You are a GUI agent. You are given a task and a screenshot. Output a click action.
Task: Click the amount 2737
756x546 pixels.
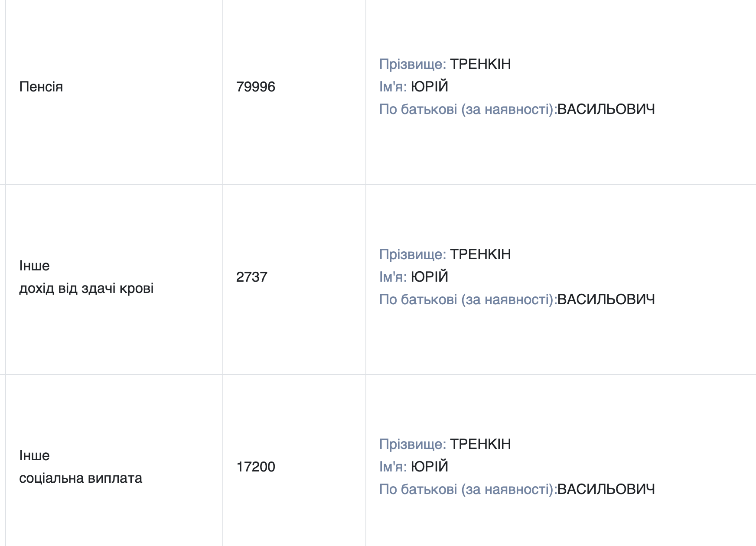click(252, 277)
